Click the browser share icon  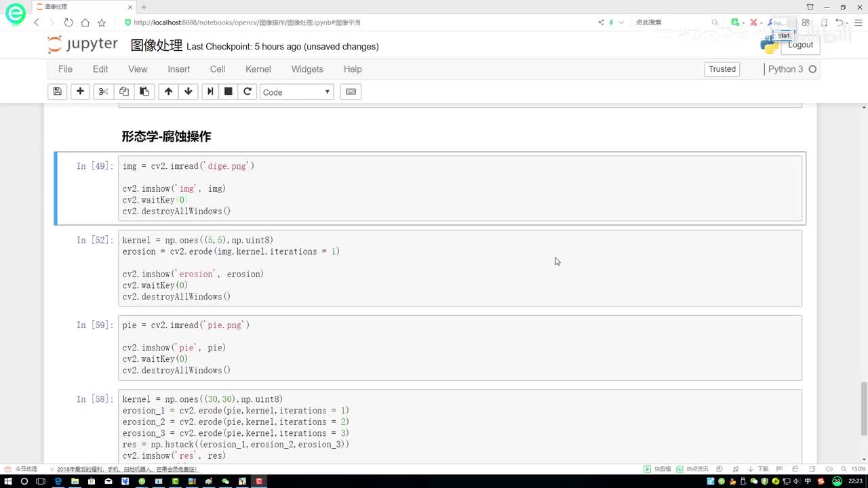(601, 22)
